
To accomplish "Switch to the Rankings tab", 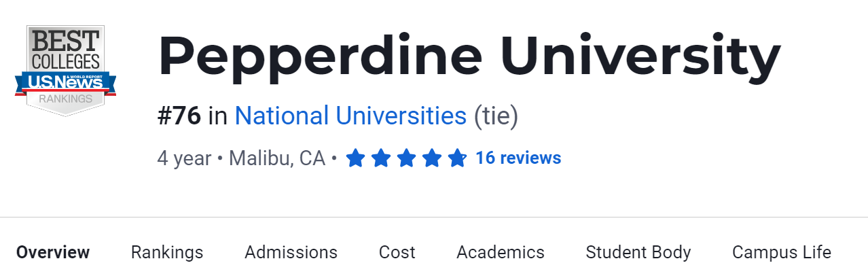I will tap(167, 253).
